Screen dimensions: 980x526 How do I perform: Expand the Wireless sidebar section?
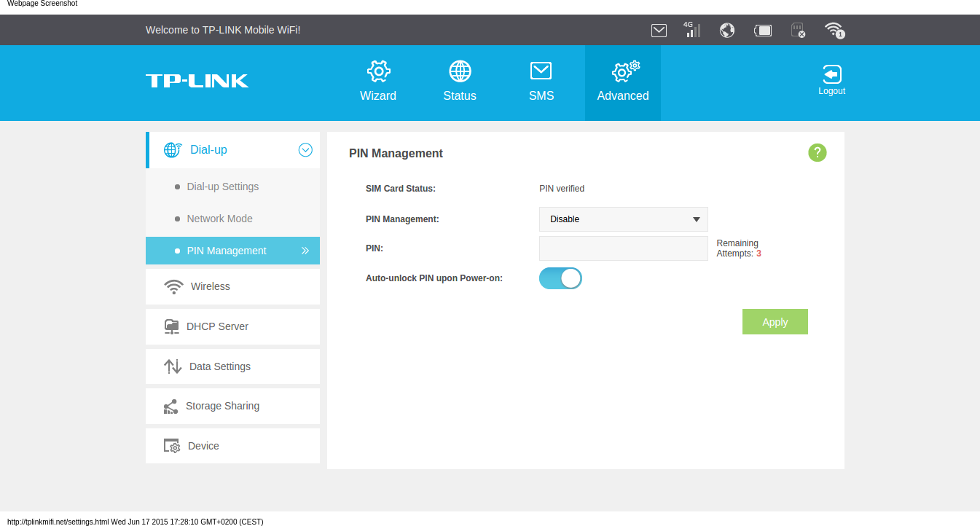coord(232,286)
